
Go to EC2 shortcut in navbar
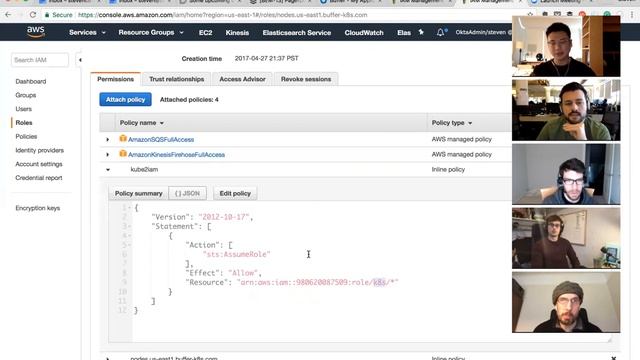pos(205,32)
